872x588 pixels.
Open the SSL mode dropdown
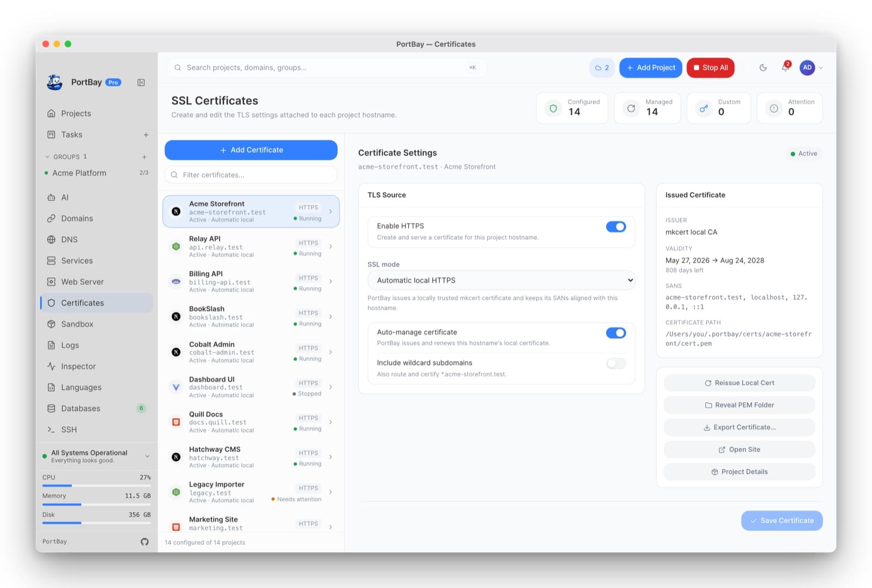click(x=501, y=280)
